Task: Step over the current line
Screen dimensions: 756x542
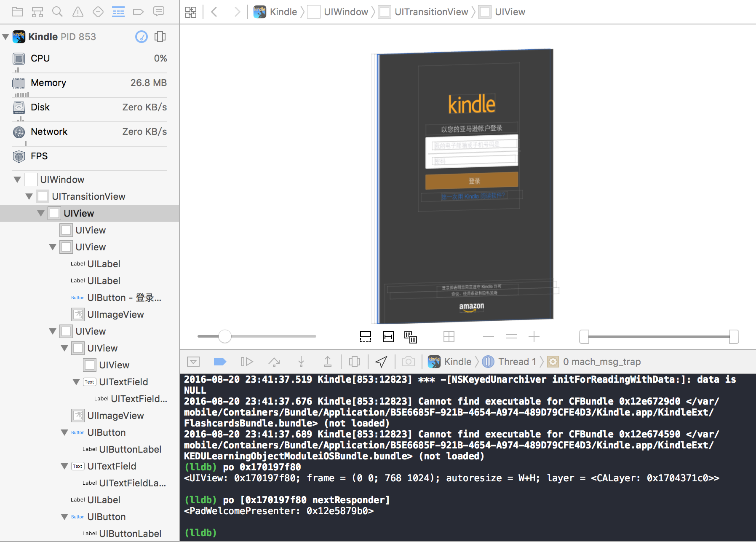Action: [x=274, y=362]
